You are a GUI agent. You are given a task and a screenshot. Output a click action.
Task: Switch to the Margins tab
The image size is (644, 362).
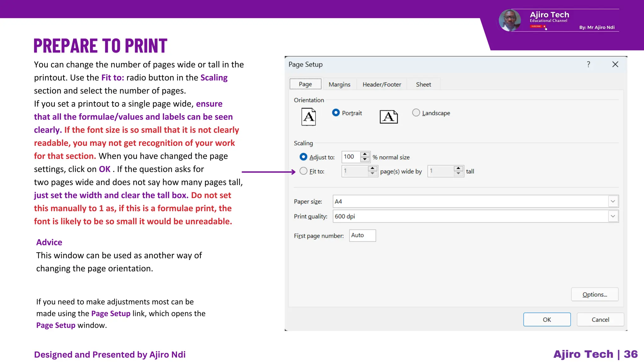(339, 84)
